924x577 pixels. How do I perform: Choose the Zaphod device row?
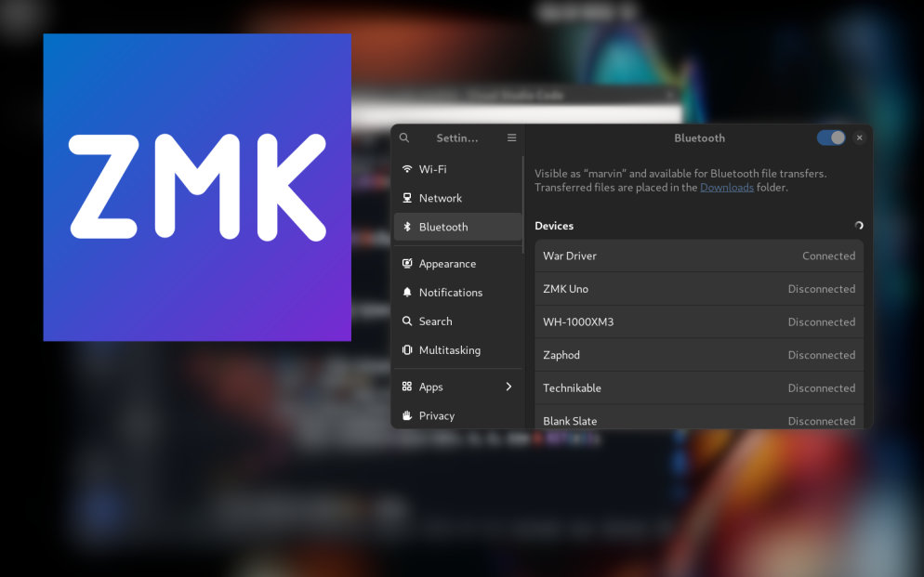tap(699, 355)
